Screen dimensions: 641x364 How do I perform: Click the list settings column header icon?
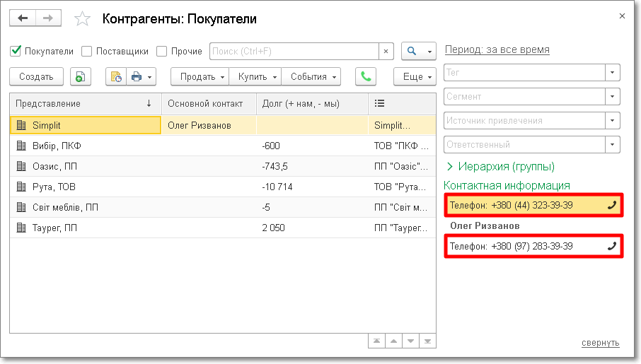click(379, 103)
